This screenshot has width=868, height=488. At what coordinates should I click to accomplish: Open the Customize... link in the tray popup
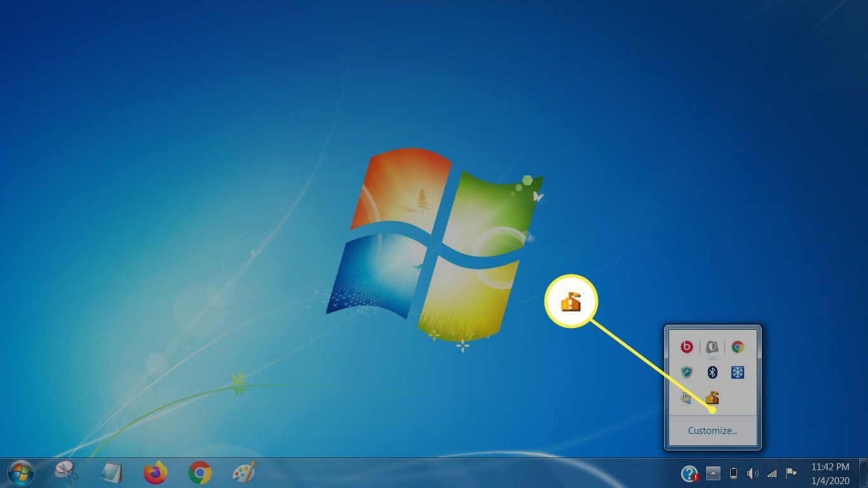click(713, 431)
